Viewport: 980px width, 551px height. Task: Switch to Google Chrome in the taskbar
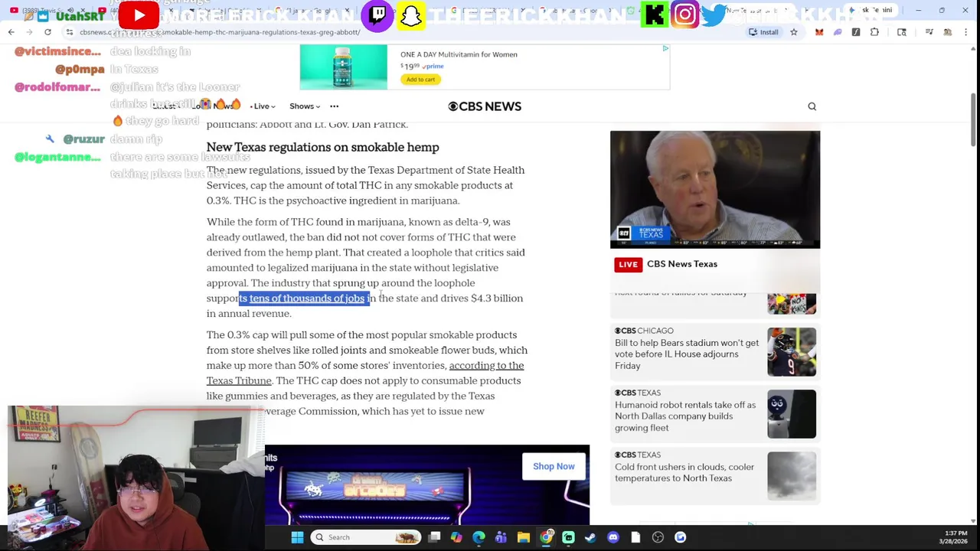click(546, 537)
